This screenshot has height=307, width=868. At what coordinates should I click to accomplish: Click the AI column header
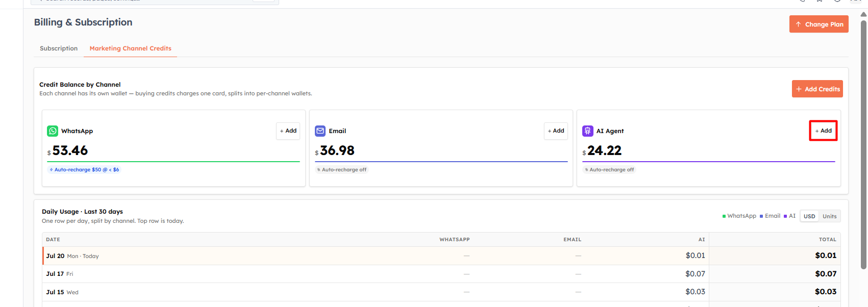tap(702, 240)
